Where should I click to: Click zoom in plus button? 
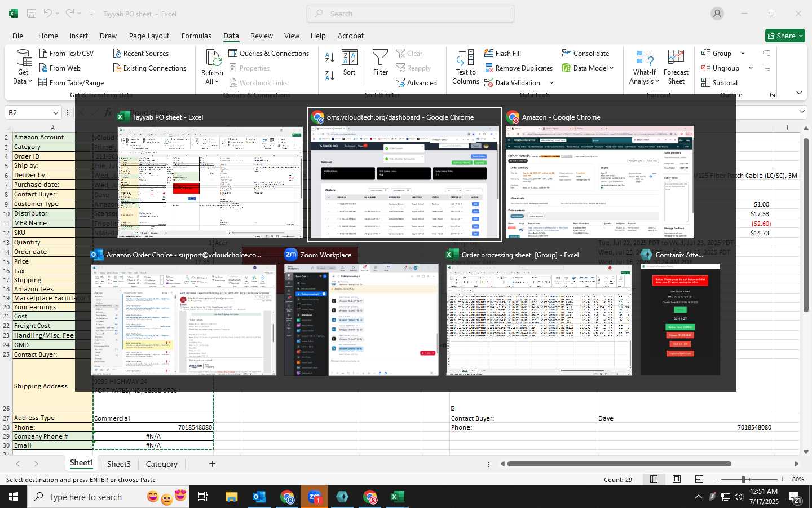coord(782,479)
